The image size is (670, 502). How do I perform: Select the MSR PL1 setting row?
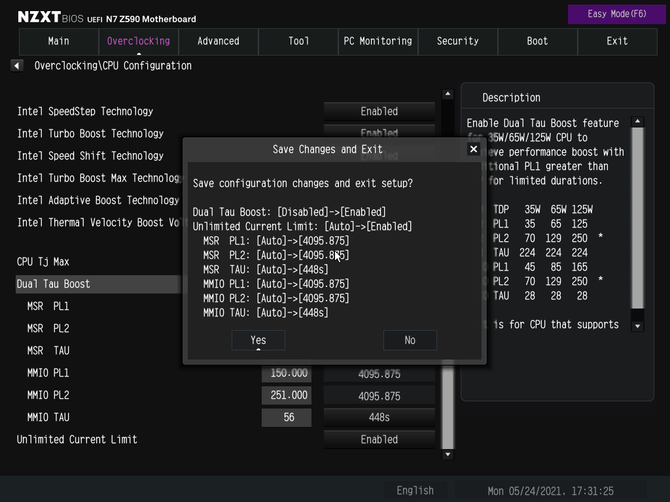pos(48,306)
